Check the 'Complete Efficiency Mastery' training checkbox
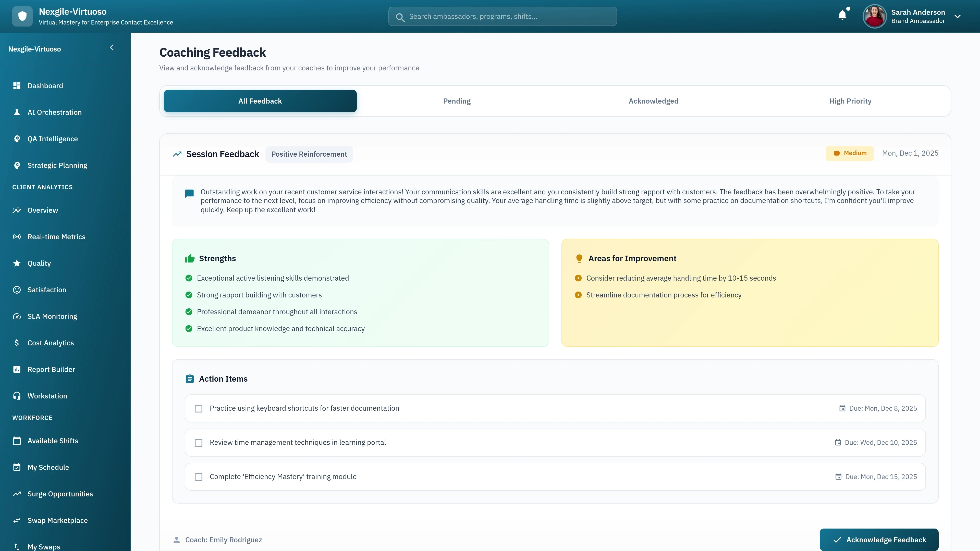980x551 pixels. tap(199, 477)
